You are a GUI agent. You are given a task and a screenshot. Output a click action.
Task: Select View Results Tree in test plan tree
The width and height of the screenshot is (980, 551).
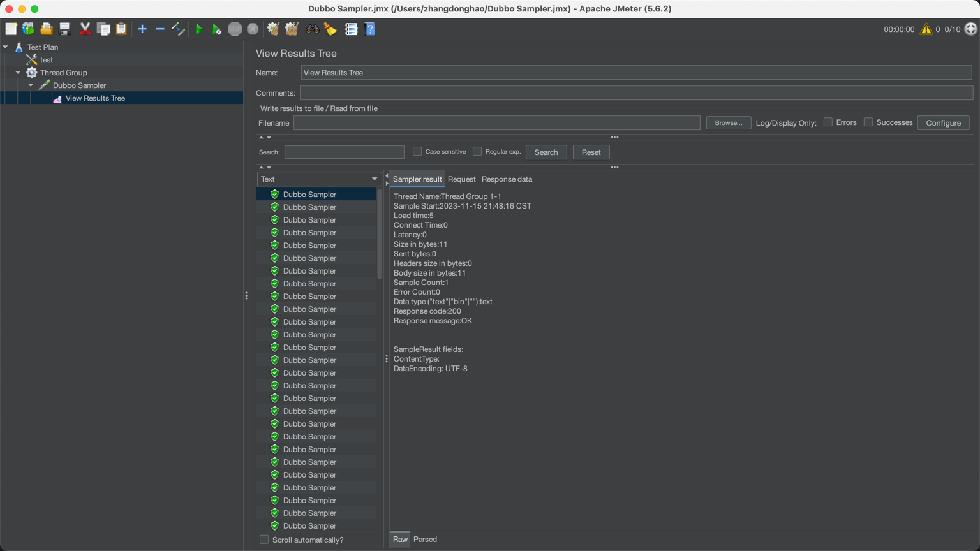(95, 98)
